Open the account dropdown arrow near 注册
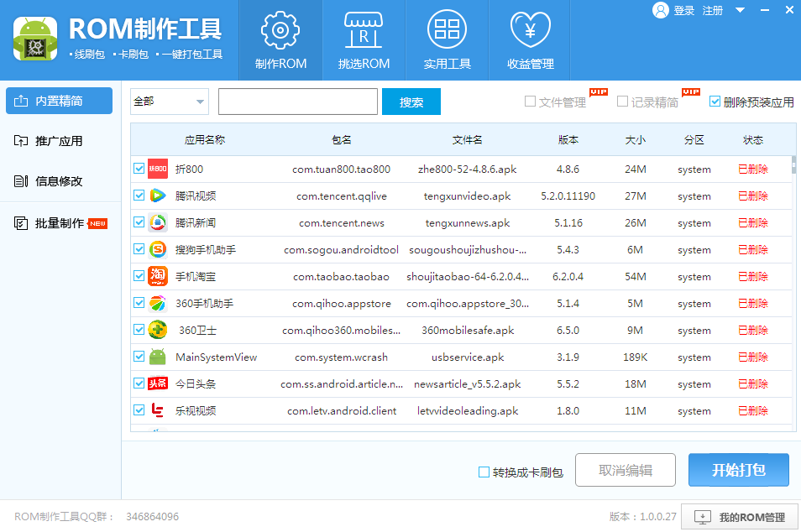 [740, 10]
